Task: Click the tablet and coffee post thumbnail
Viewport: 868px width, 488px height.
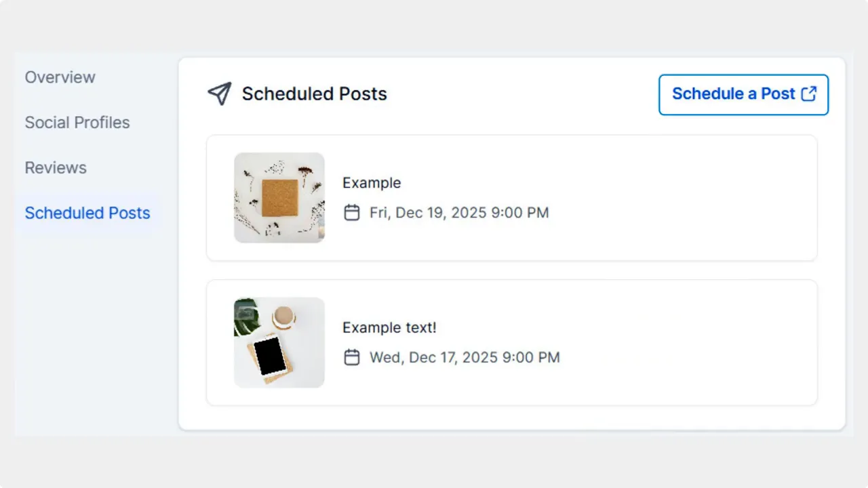Action: click(279, 342)
